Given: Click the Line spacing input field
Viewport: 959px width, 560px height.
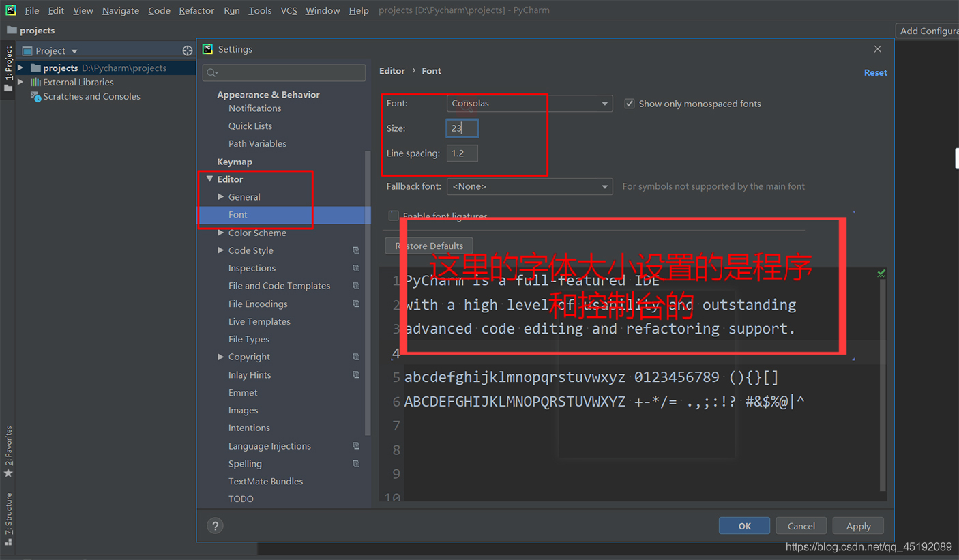Looking at the screenshot, I should pos(462,153).
